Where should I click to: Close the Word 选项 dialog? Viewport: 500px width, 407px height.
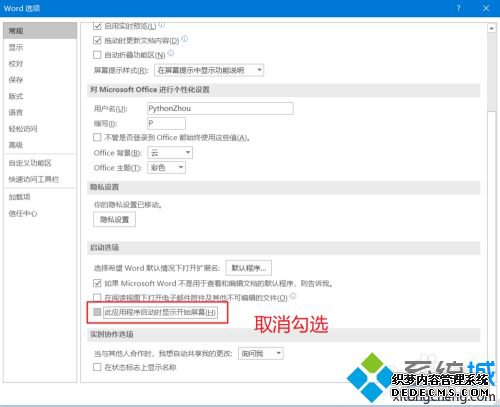[x=486, y=8]
